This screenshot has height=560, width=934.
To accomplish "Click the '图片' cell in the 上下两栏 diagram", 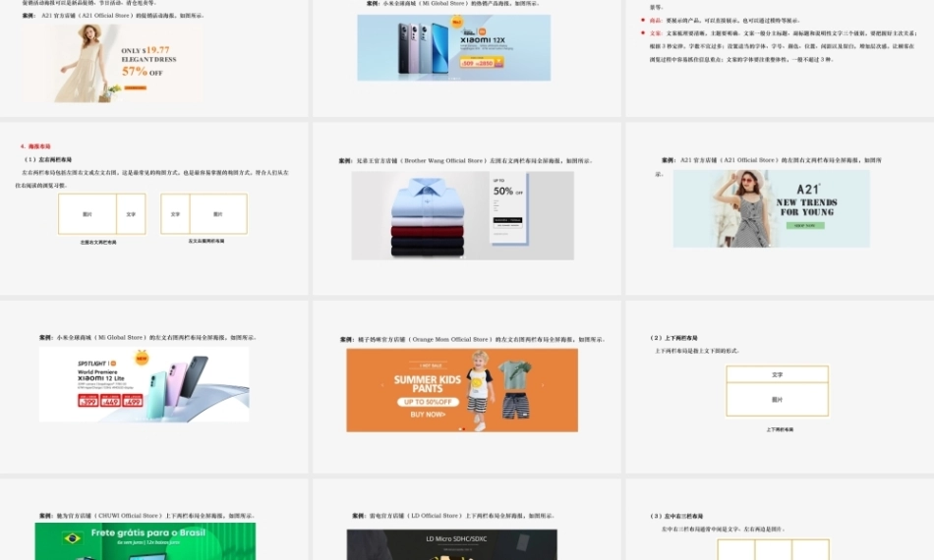I will (778, 399).
